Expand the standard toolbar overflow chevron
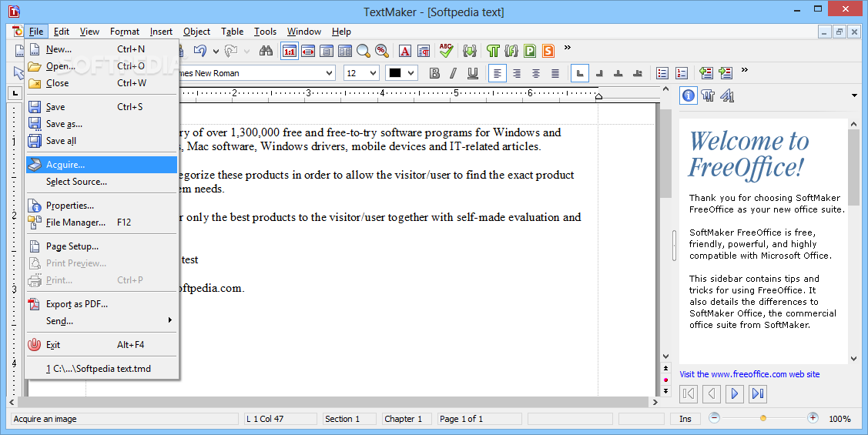868x435 pixels. click(x=568, y=48)
